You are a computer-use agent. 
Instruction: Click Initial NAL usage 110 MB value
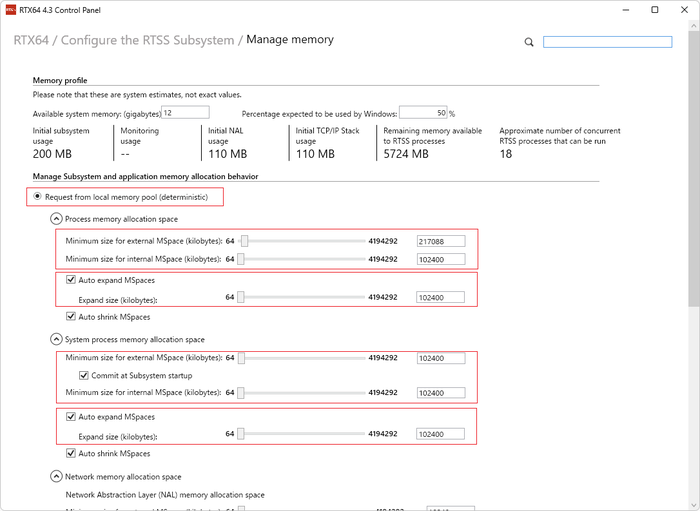(228, 154)
